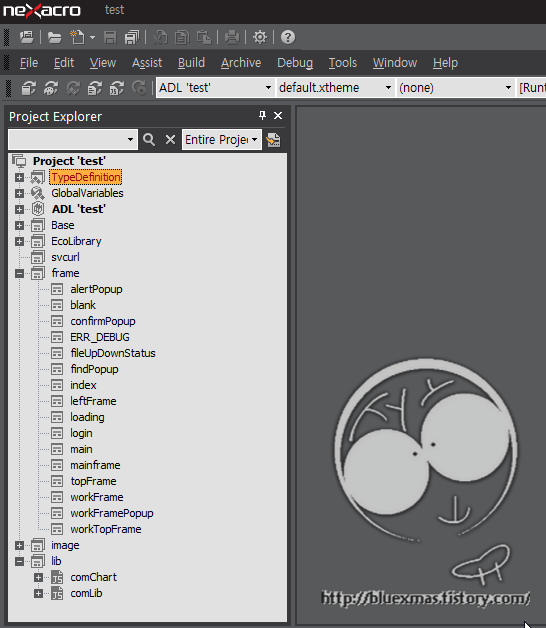
Task: Open the View menu
Action: pyautogui.click(x=103, y=63)
